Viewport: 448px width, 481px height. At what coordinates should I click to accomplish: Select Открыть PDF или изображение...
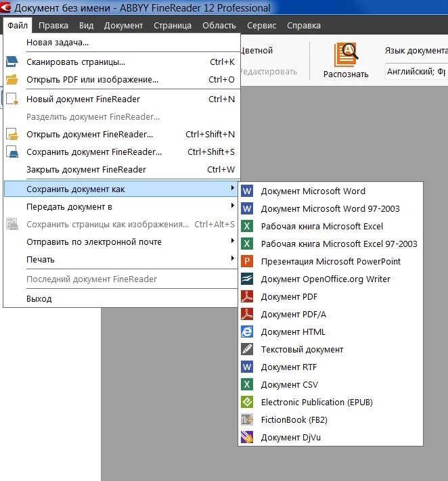tap(121, 79)
